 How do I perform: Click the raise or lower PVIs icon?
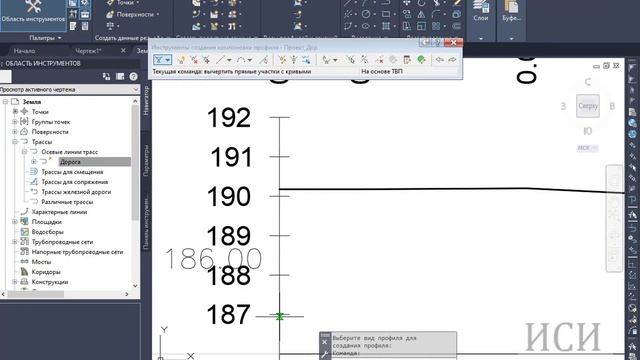293,60
